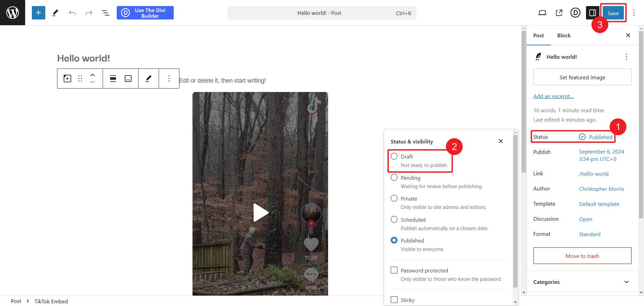
Task: Open the Hello world! post actions menu
Action: point(627,57)
